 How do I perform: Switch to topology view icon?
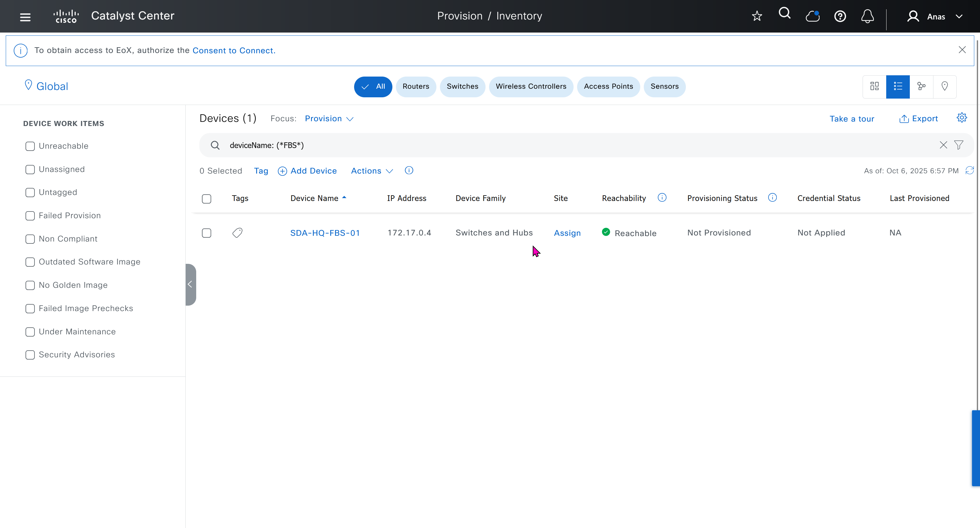click(921, 86)
